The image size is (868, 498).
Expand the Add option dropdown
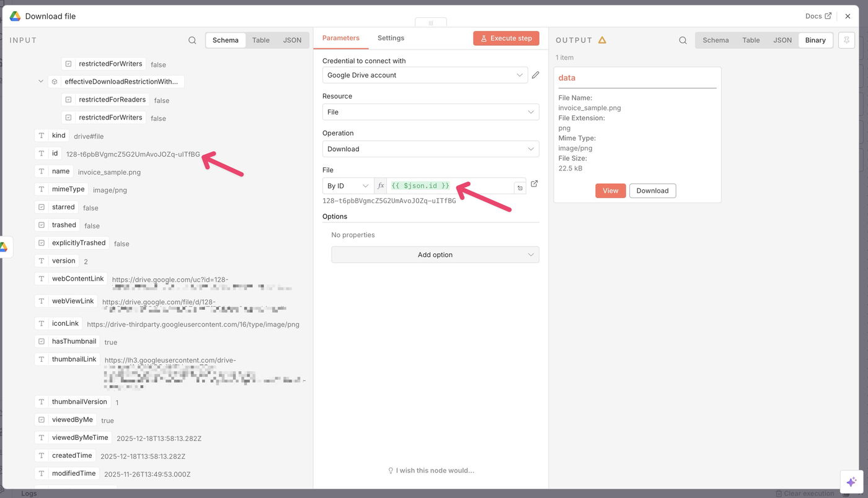[x=435, y=255]
